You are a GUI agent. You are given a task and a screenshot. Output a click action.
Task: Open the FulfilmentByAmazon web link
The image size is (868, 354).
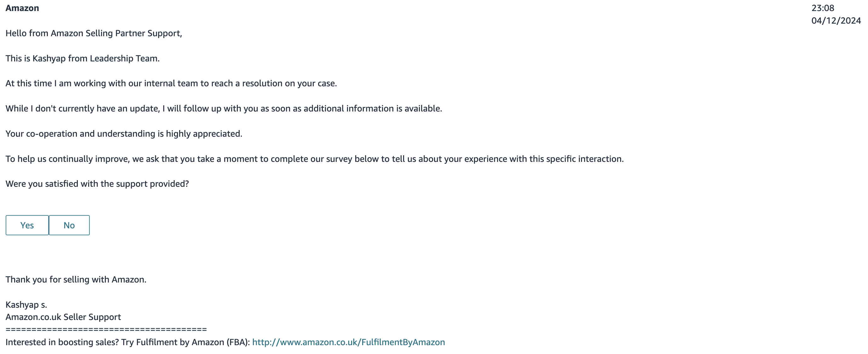pyautogui.click(x=348, y=342)
